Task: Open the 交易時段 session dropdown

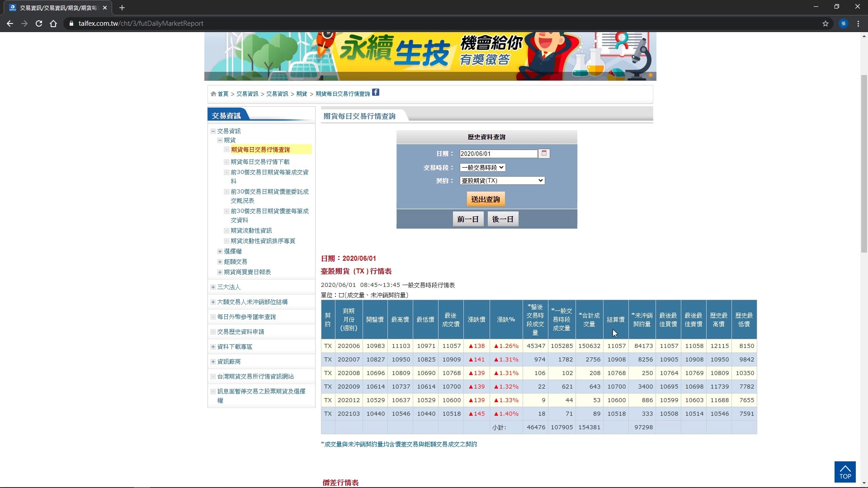Action: 482,168
